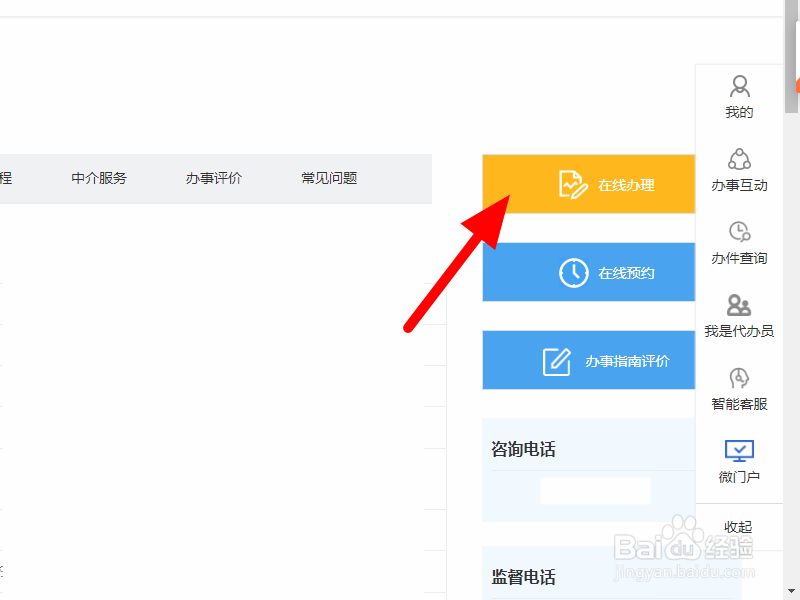Click the 我的 user profile icon
Screen dimensions: 800x600
click(x=739, y=86)
